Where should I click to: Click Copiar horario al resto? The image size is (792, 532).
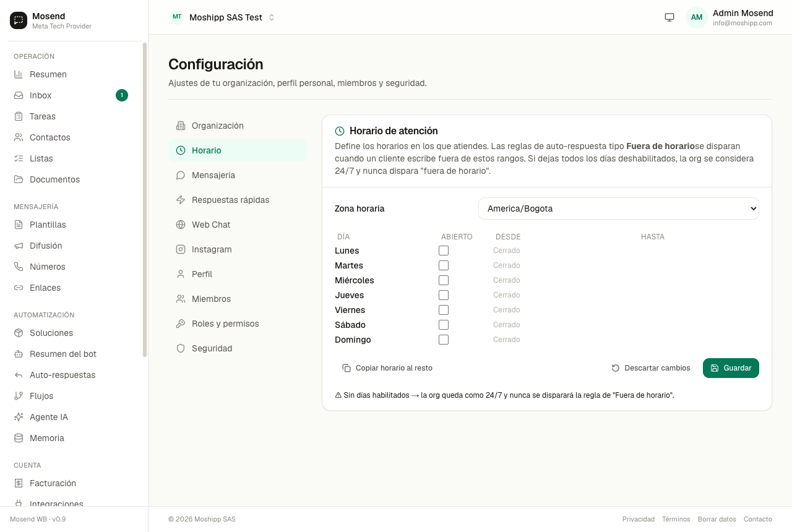[387, 368]
